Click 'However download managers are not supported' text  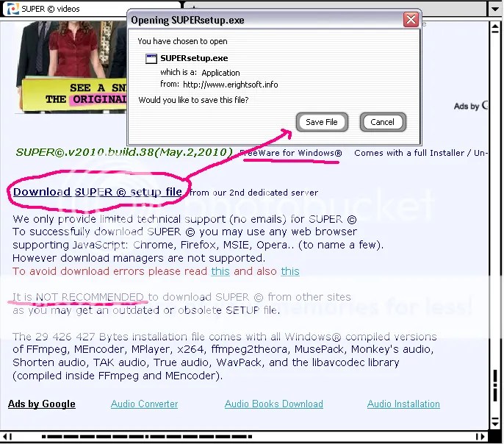pos(139,258)
